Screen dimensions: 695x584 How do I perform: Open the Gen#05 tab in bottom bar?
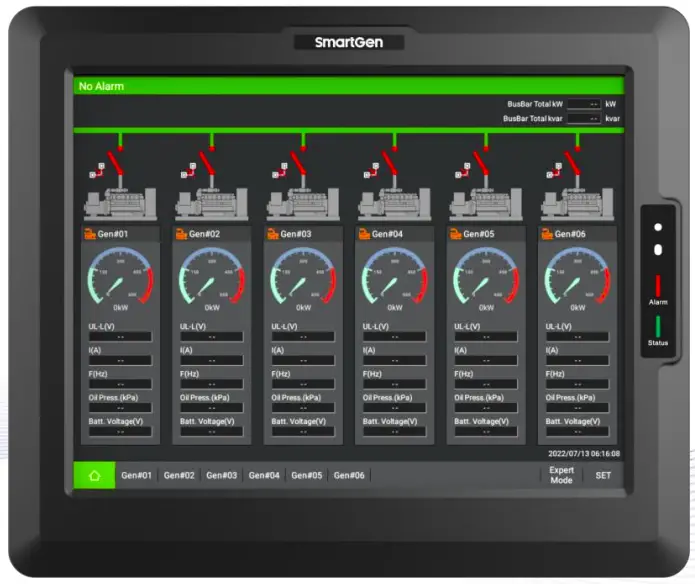(x=307, y=475)
